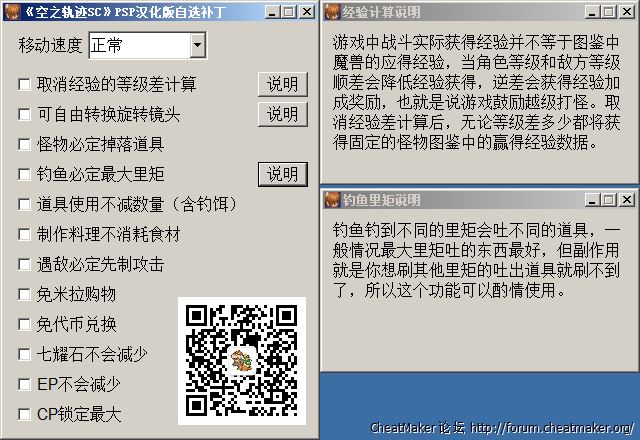Close the 经验计算说明 window
Image resolution: width=640 pixels, height=440 pixels.
(627, 12)
